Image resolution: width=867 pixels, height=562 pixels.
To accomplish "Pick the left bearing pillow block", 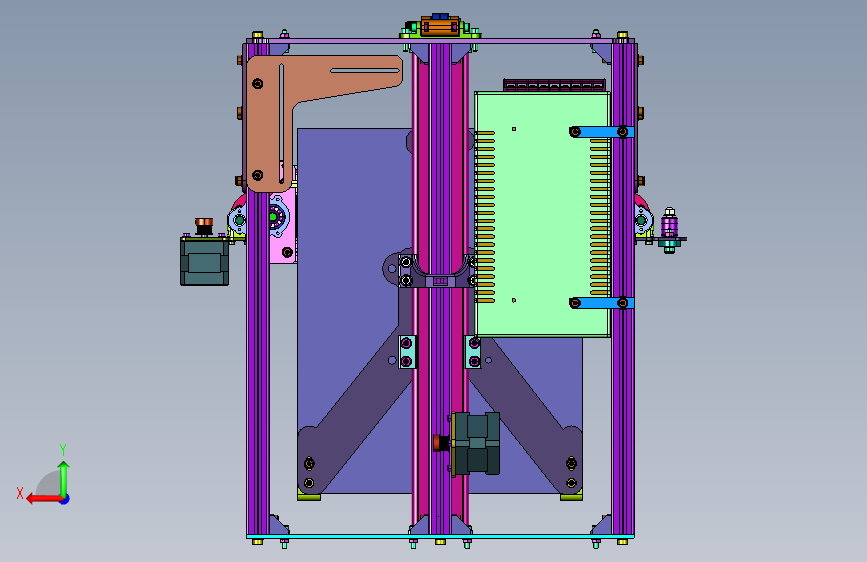I will [238, 220].
